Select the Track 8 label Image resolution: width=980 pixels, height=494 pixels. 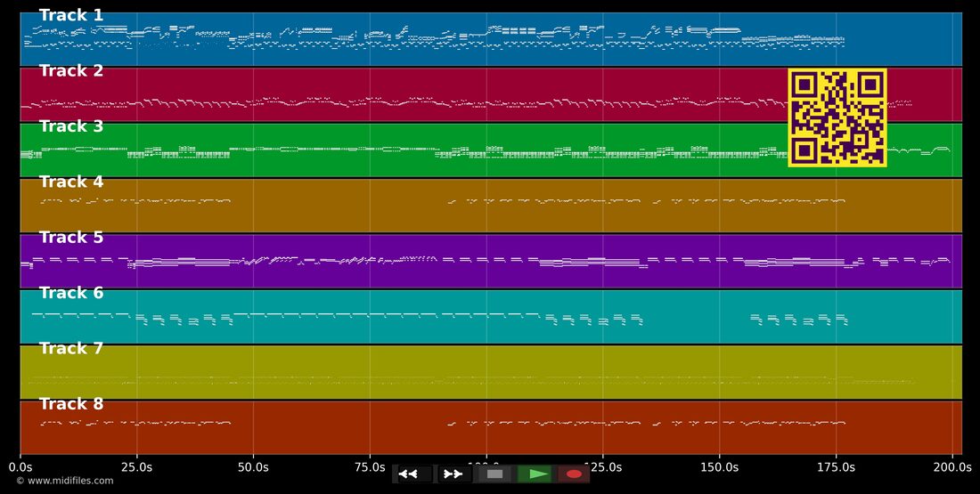point(71,404)
